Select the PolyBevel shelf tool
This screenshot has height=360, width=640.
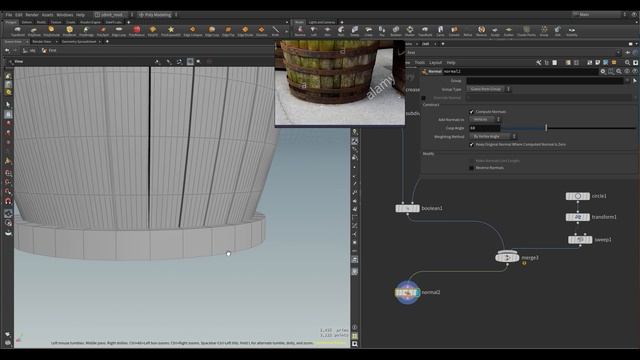pos(69,31)
